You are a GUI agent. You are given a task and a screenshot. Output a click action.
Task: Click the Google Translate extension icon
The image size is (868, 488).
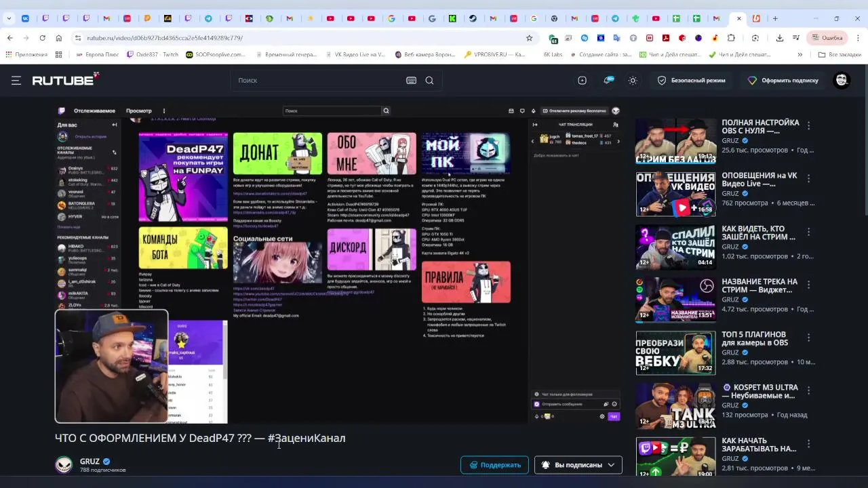coord(617,38)
